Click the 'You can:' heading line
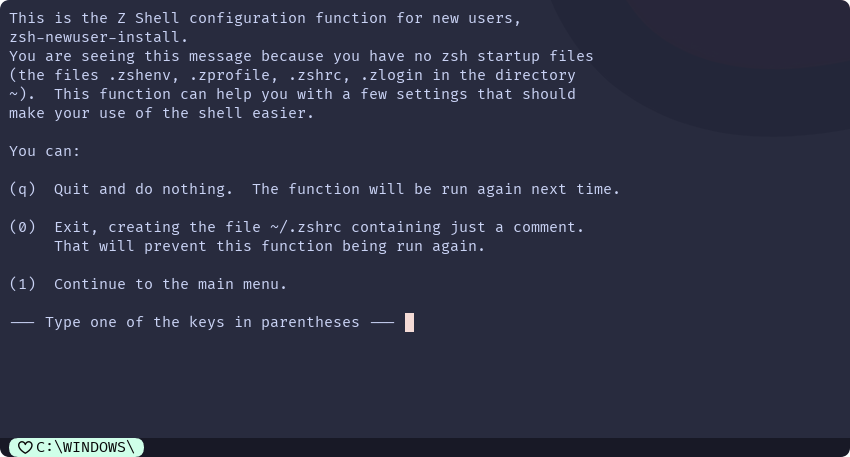This screenshot has height=457, width=850. point(44,151)
